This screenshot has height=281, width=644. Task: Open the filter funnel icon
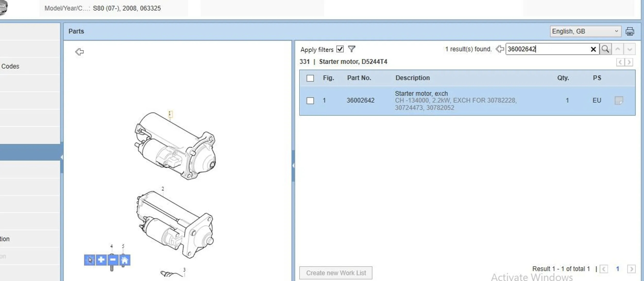pos(351,49)
